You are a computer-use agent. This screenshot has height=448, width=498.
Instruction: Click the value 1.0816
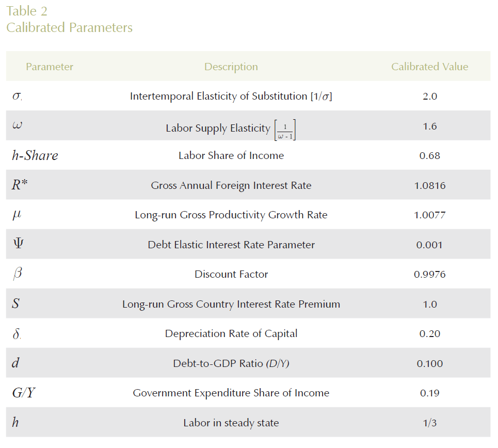click(x=429, y=185)
